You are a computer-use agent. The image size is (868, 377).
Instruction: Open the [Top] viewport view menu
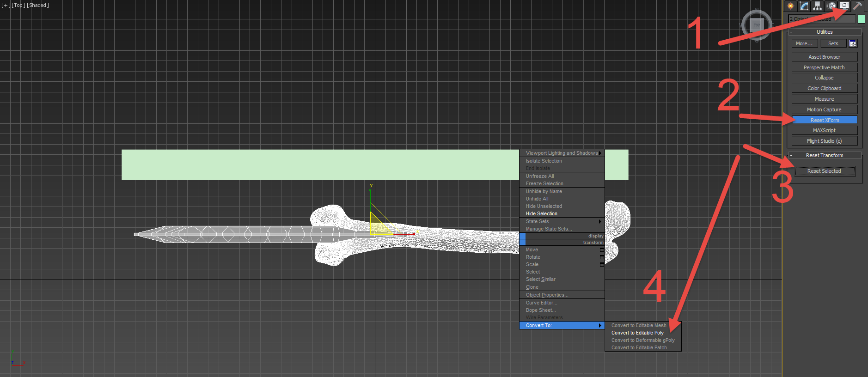tap(18, 5)
